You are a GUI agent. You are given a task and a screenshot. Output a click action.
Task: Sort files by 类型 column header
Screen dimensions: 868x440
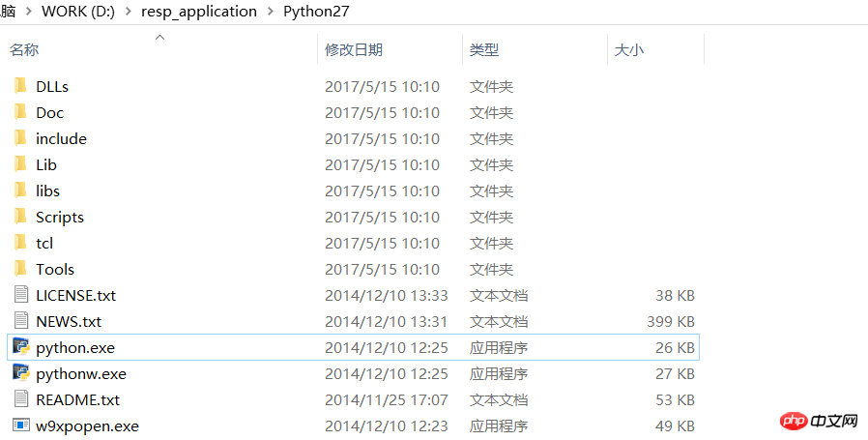point(484,50)
